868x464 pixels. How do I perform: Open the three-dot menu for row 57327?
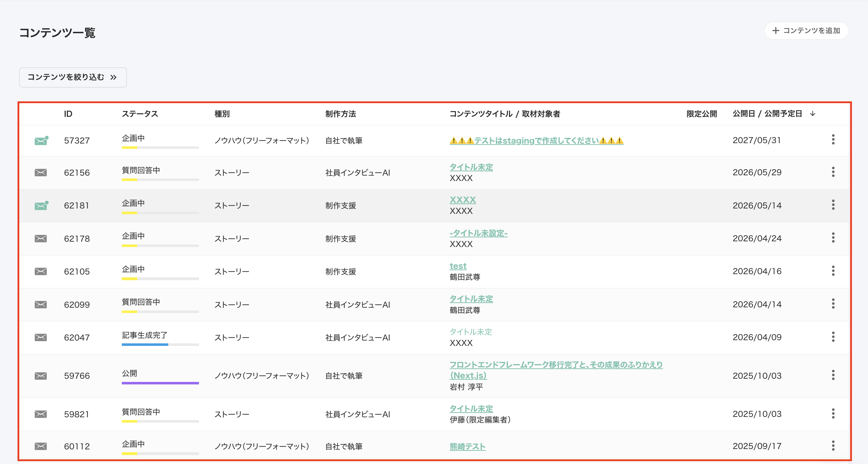(x=833, y=140)
